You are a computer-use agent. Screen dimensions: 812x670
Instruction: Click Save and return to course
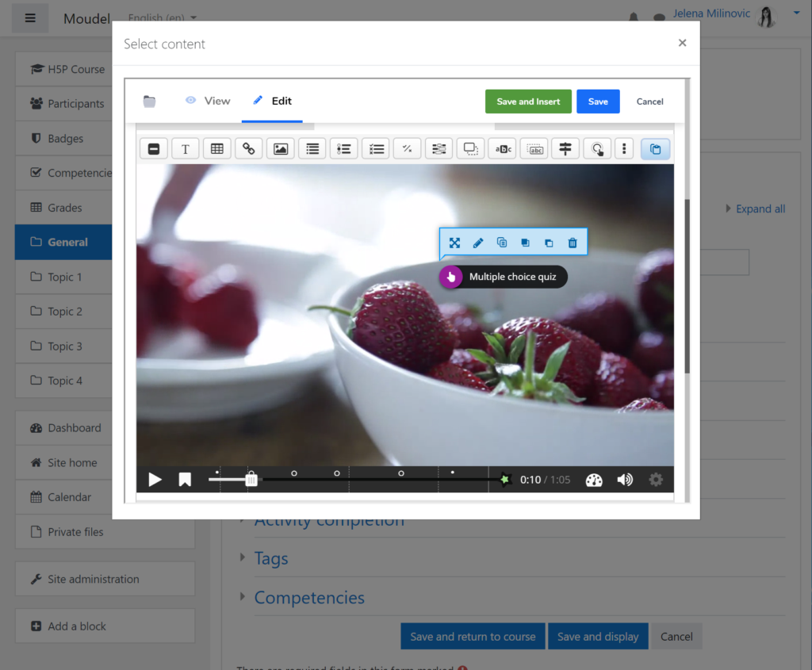point(473,637)
